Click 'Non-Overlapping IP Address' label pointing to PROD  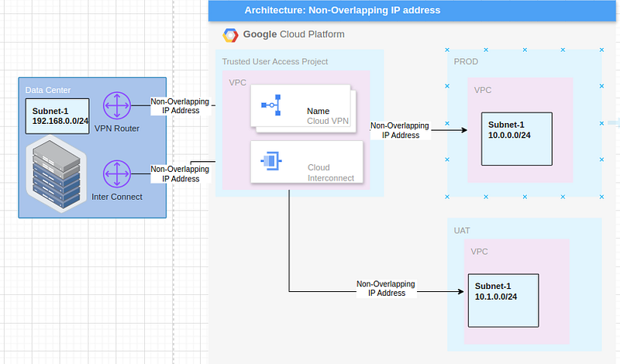pos(400,130)
